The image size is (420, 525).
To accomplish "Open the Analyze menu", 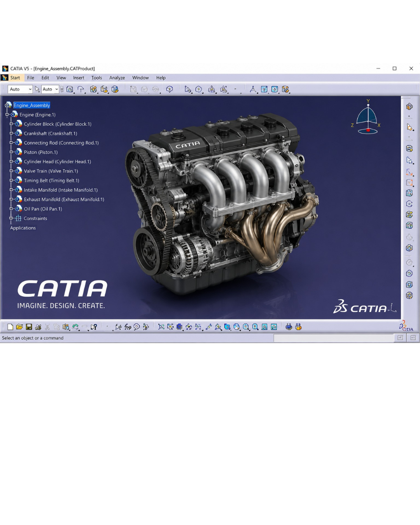I will point(117,78).
